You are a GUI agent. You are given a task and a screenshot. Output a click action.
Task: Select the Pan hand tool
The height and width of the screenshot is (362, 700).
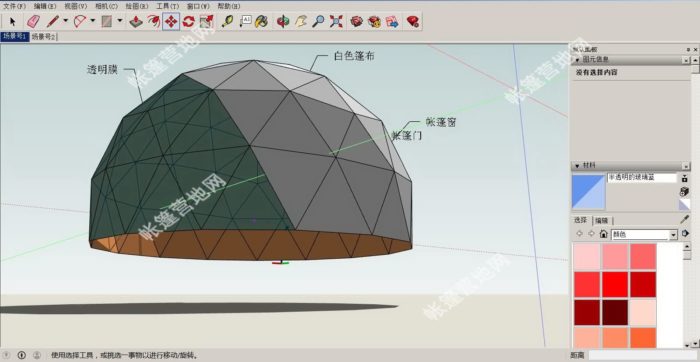[300, 21]
